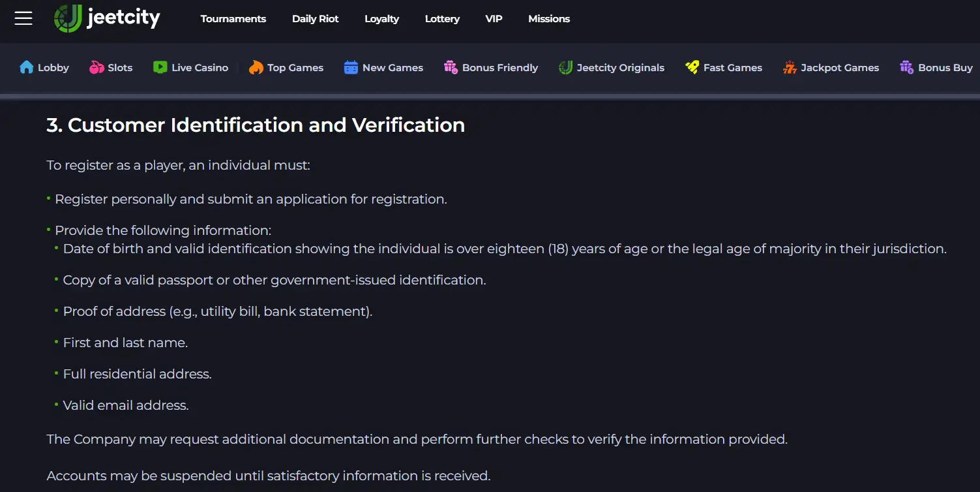Screen dimensions: 980x492
Task: Select the Jeetcity Originals category label
Action: coord(621,68)
